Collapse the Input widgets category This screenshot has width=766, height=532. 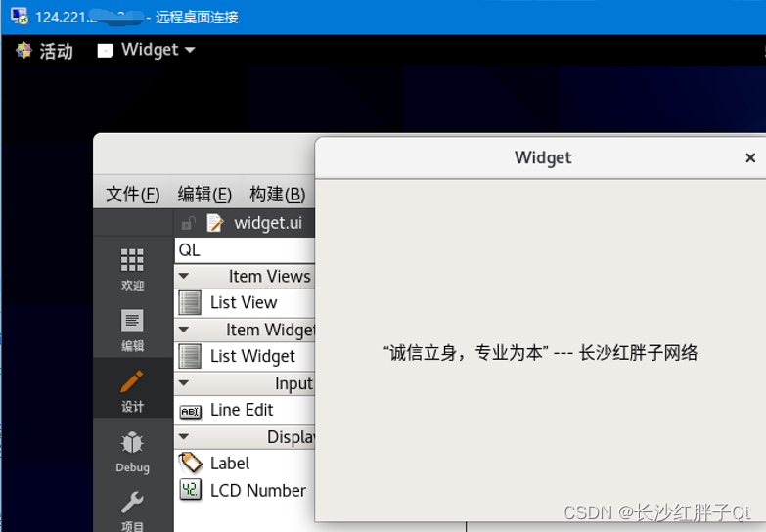(x=184, y=383)
